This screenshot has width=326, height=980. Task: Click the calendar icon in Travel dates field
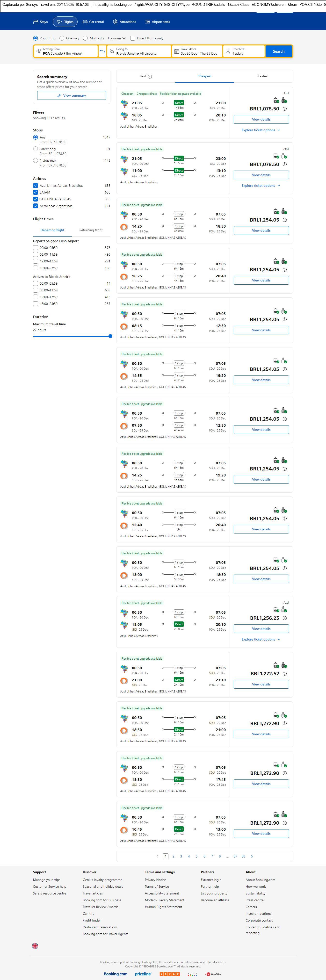point(176,51)
